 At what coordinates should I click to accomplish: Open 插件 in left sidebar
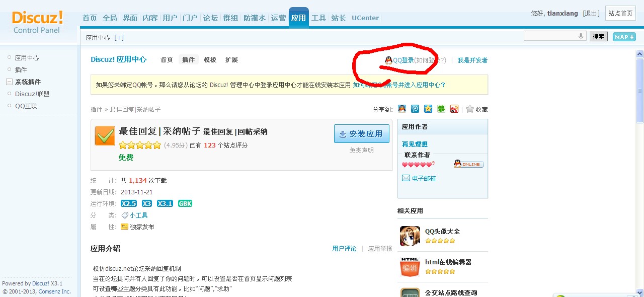pyautogui.click(x=21, y=70)
